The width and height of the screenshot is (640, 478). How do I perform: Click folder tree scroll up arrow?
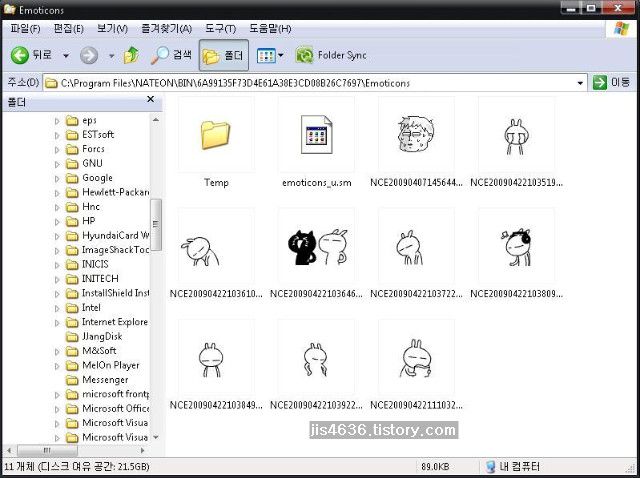point(156,120)
